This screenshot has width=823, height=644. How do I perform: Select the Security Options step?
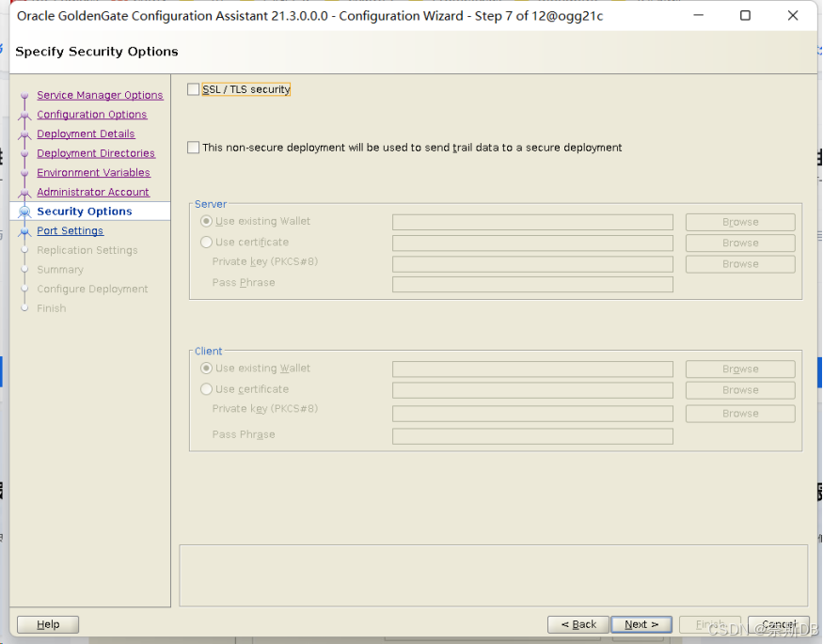coord(85,212)
